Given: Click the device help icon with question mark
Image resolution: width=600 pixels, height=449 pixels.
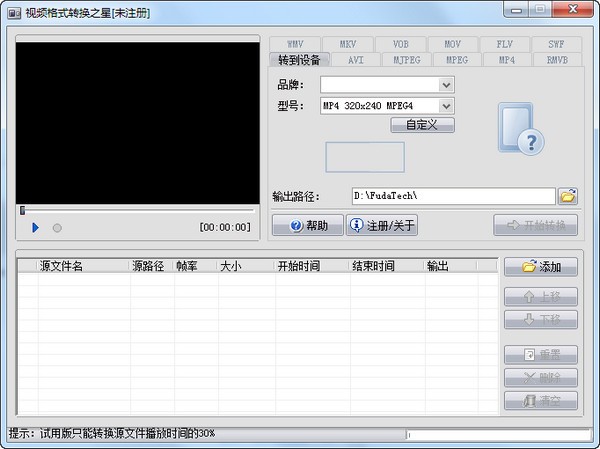Looking at the screenshot, I should 521,129.
